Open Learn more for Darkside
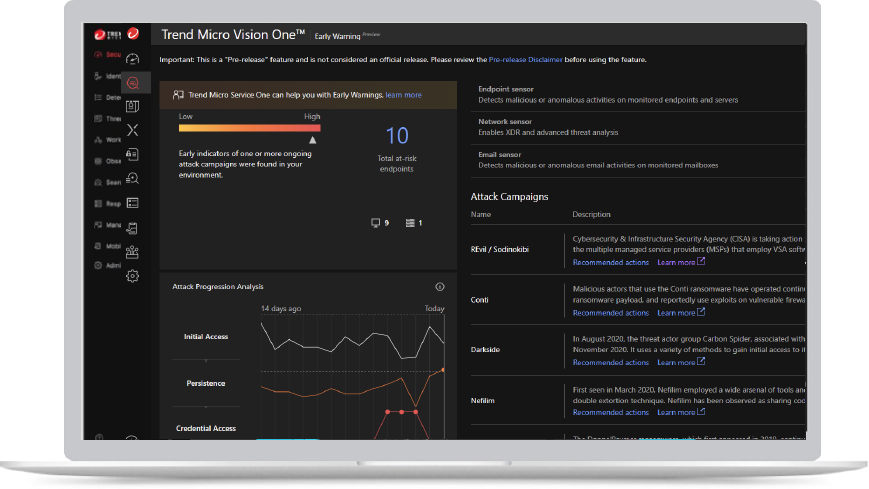This screenshot has width=869, height=489. [x=676, y=363]
